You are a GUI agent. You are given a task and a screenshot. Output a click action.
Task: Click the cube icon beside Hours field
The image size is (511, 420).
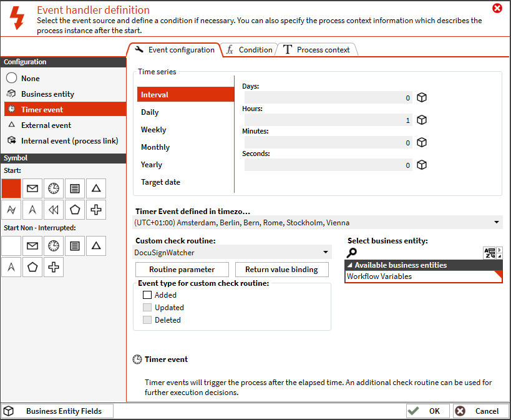422,120
